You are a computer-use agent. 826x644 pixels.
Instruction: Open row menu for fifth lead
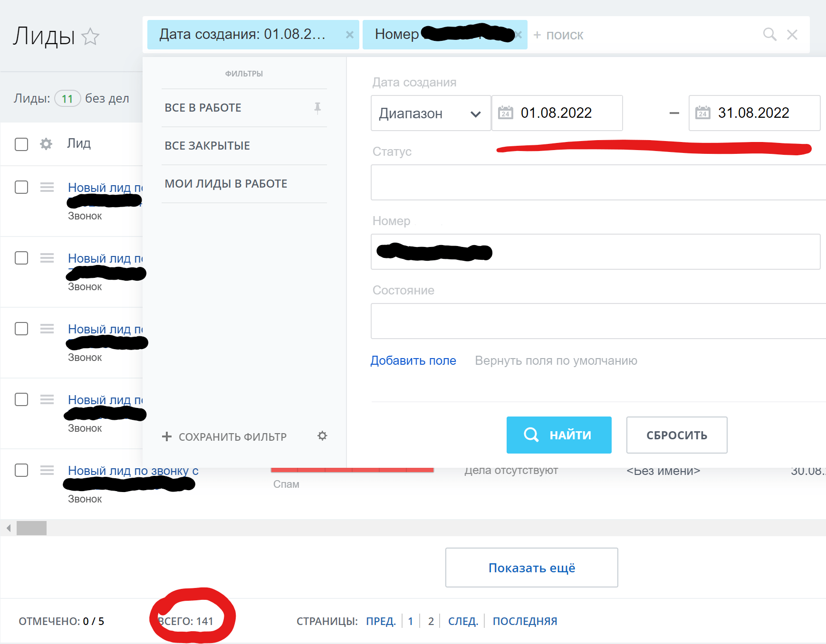coord(47,470)
